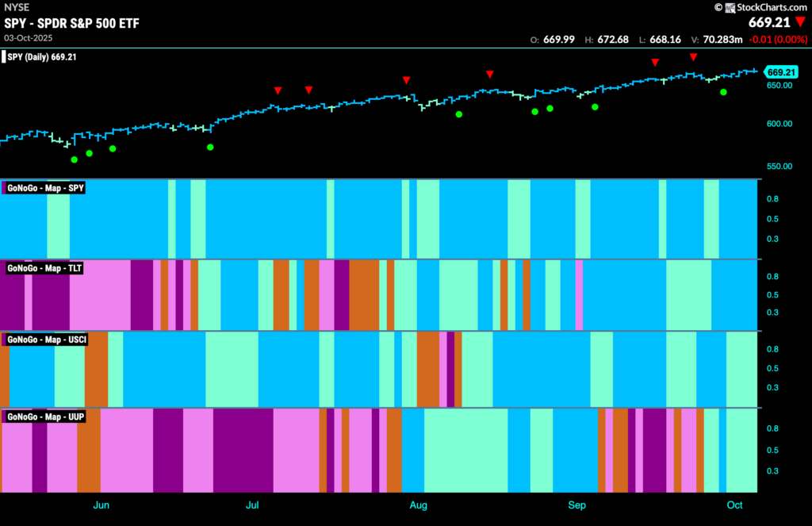Click the high price value 672.68

pos(613,40)
